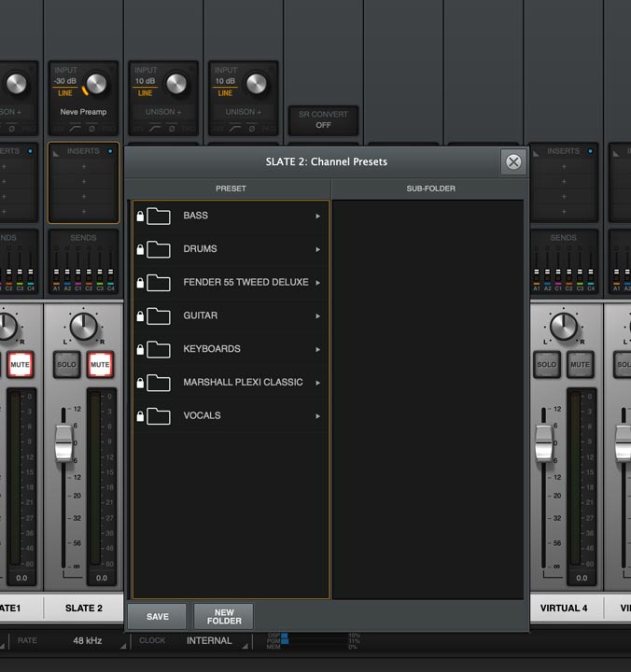Expand the VOCALS folder arrow
The height and width of the screenshot is (672, 631).
coord(317,416)
